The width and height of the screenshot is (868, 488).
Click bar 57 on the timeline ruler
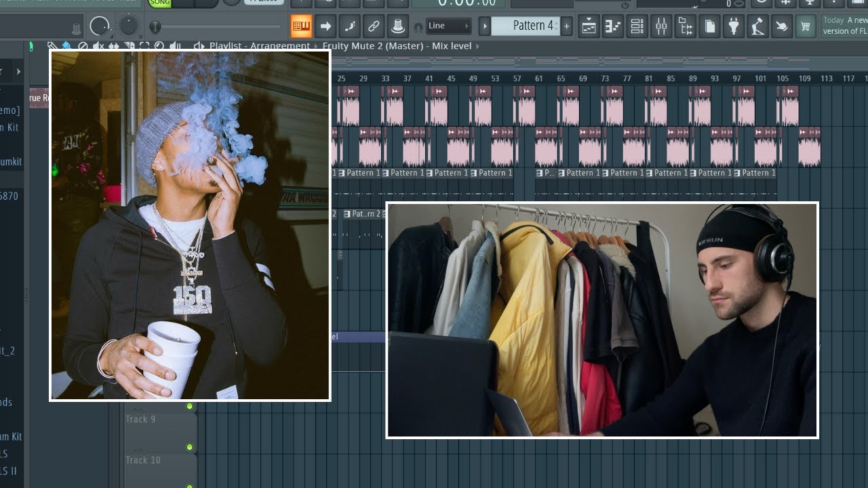pos(517,79)
